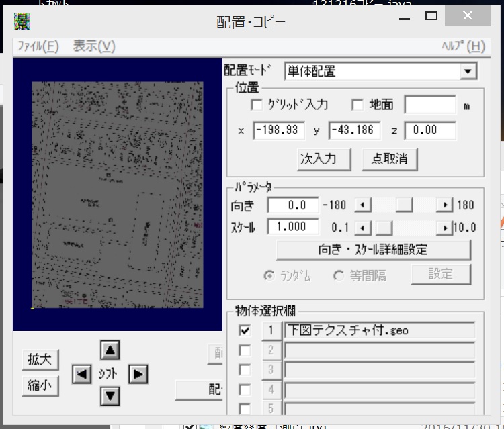Check object slot 4 checkbox
The image size is (504, 429).
click(x=245, y=390)
